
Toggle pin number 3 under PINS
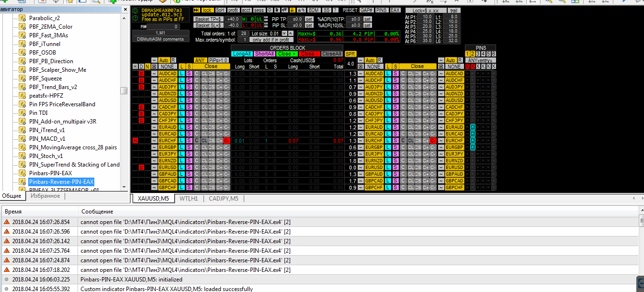[478, 54]
